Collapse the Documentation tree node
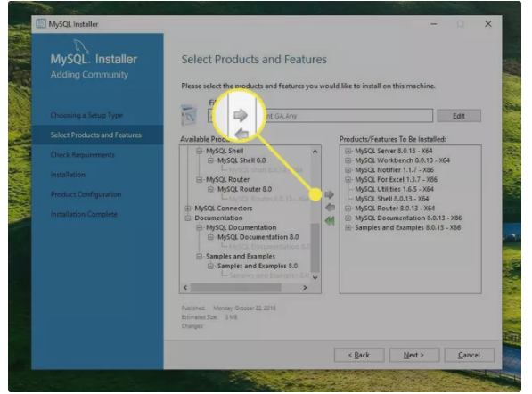The width and height of the screenshot is (532, 394). 188,218
